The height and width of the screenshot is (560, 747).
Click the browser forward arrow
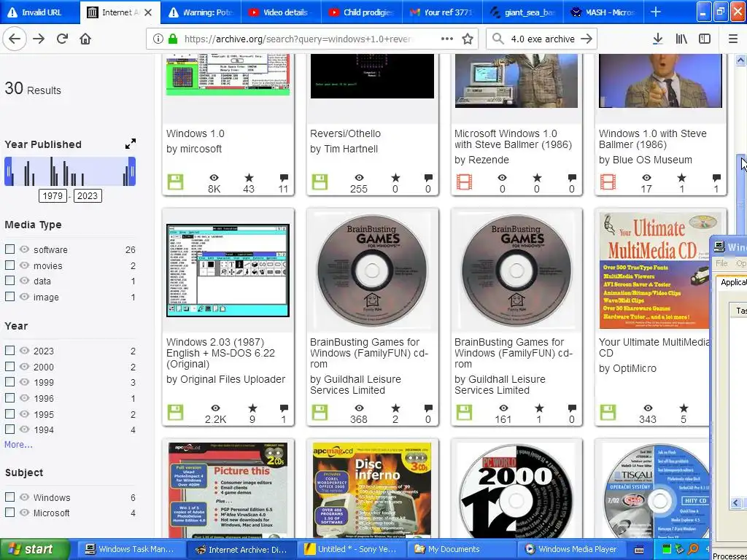39,39
